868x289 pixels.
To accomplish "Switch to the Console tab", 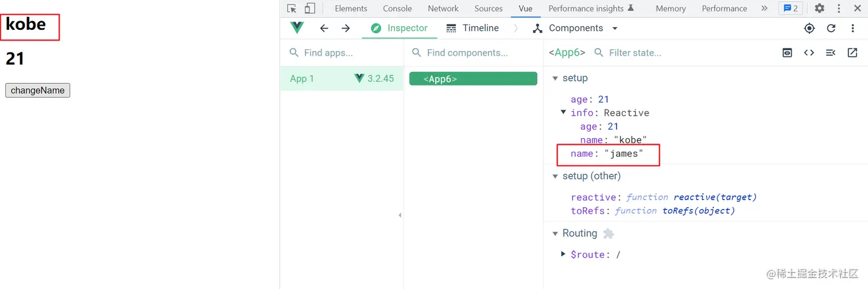I will coord(397,9).
